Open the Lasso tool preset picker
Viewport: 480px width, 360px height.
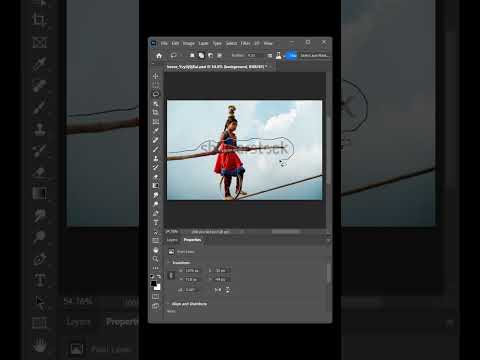coord(175,56)
